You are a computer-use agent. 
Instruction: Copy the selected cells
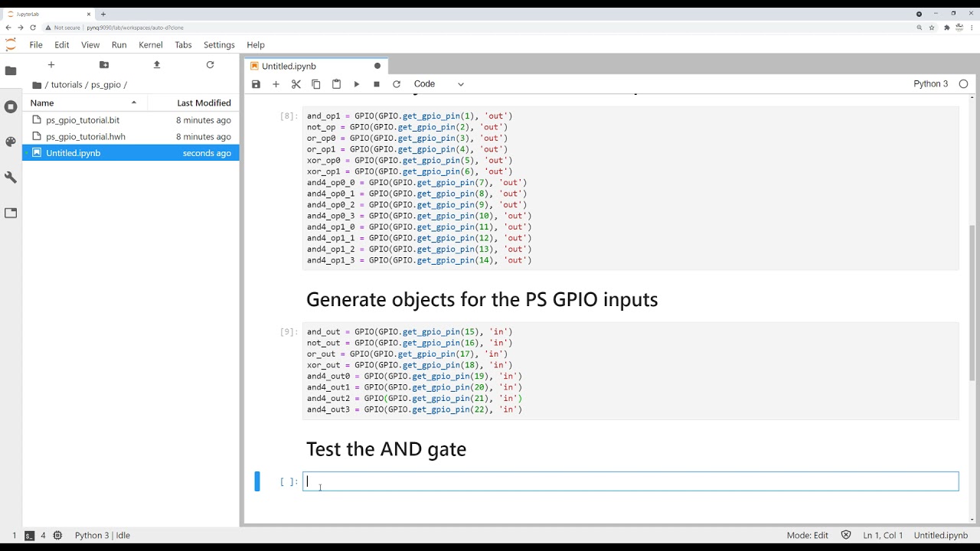click(316, 84)
